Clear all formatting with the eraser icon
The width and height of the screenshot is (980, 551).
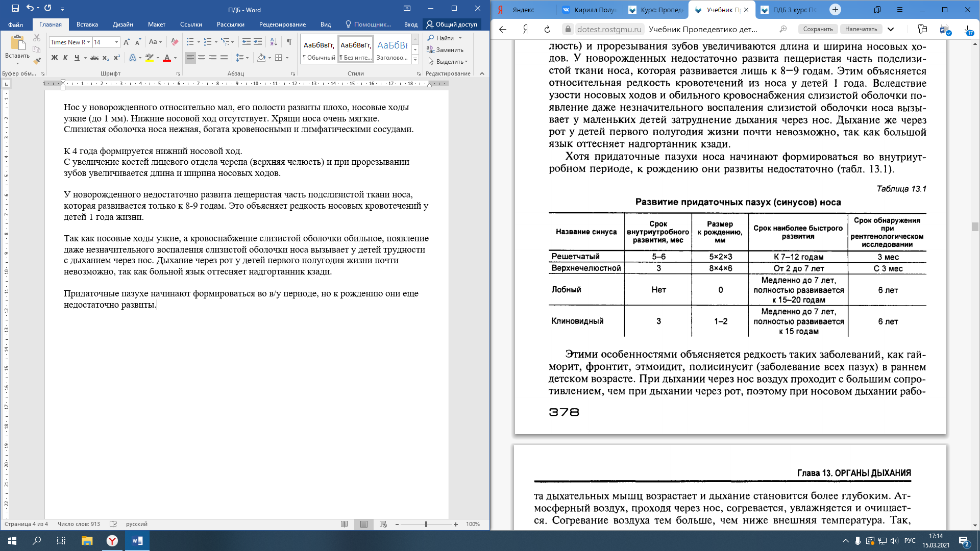pyautogui.click(x=175, y=42)
